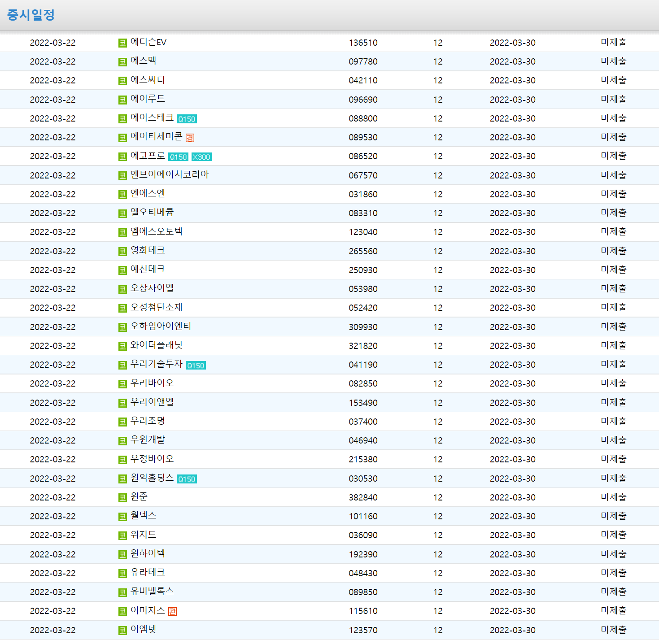
Task: Click the KOSDAQ icon beside 예선테크
Action: (x=122, y=270)
